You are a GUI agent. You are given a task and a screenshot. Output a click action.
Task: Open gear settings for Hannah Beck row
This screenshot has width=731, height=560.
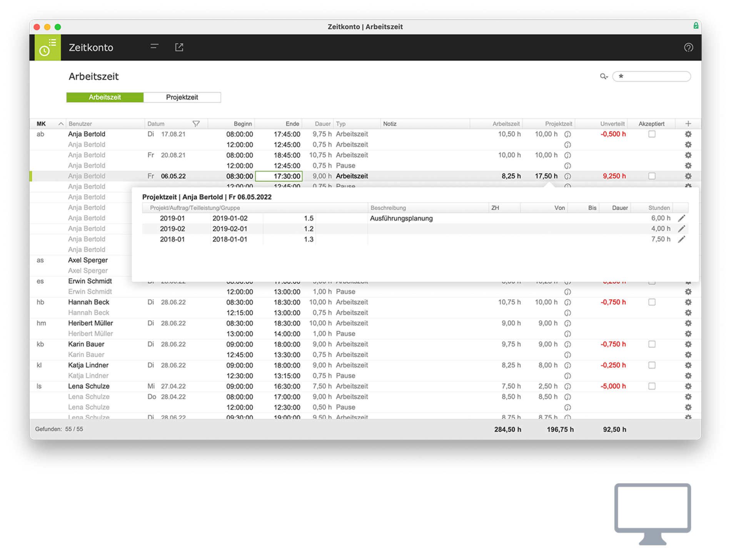[688, 302]
